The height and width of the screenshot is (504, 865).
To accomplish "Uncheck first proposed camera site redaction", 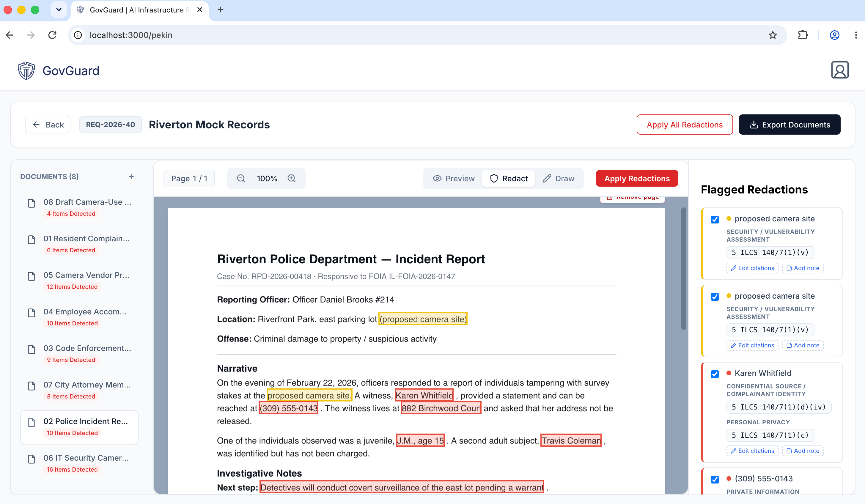I will [715, 219].
